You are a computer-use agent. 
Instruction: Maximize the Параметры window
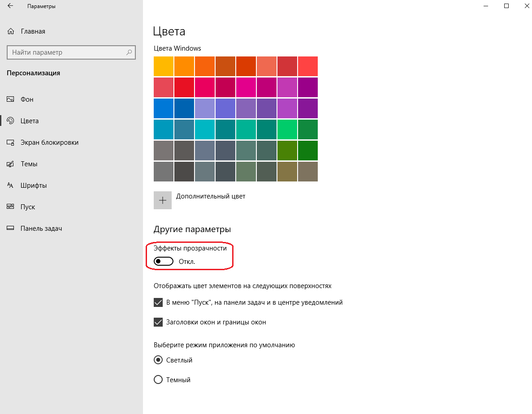click(506, 6)
